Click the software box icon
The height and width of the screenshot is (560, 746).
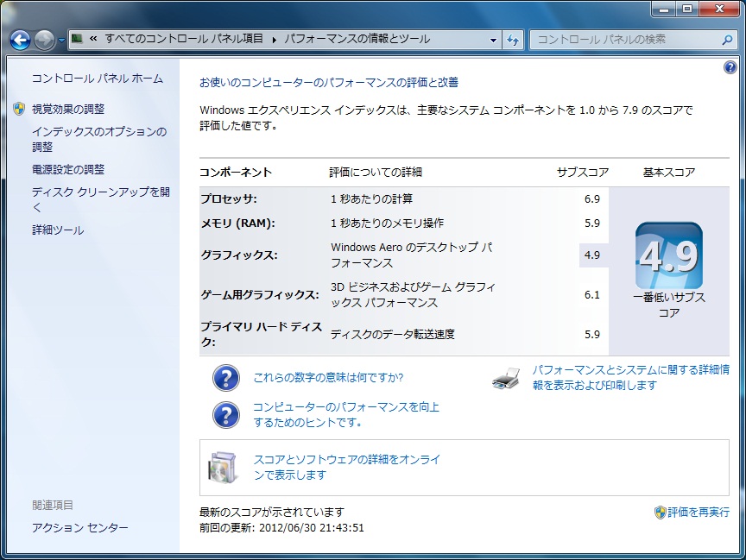point(222,468)
